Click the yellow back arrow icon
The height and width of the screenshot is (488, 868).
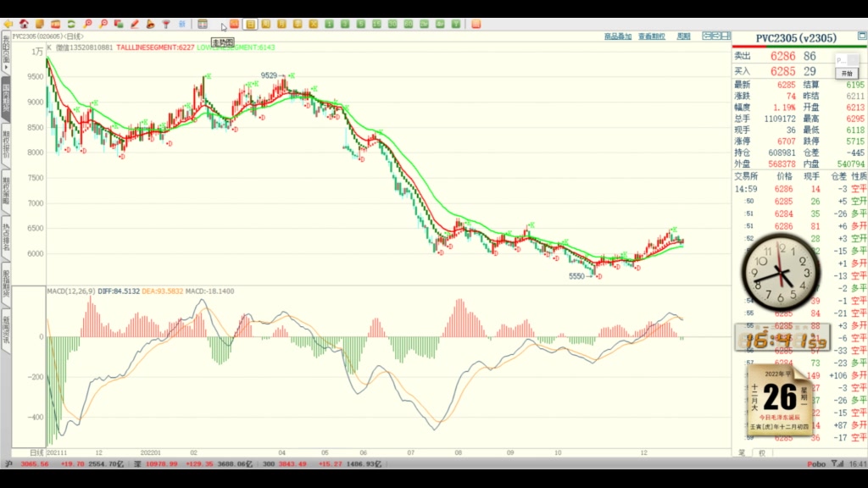pyautogui.click(x=8, y=25)
